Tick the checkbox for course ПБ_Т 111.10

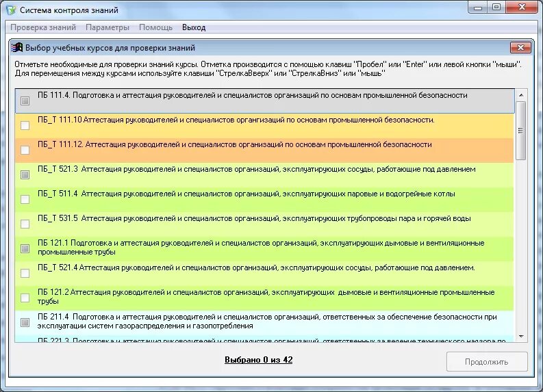click(x=25, y=126)
